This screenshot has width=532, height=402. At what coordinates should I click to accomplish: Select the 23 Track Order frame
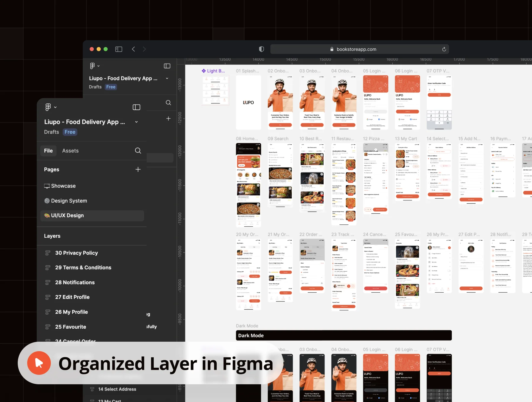coord(344,275)
